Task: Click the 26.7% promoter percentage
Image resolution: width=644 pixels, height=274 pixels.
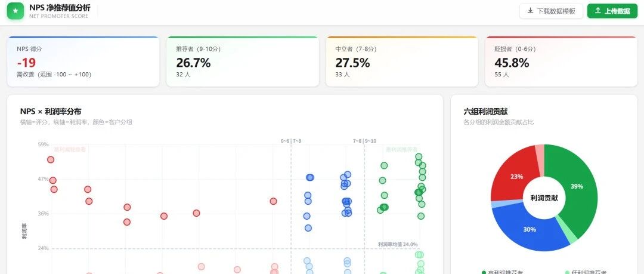Action: tap(193, 63)
